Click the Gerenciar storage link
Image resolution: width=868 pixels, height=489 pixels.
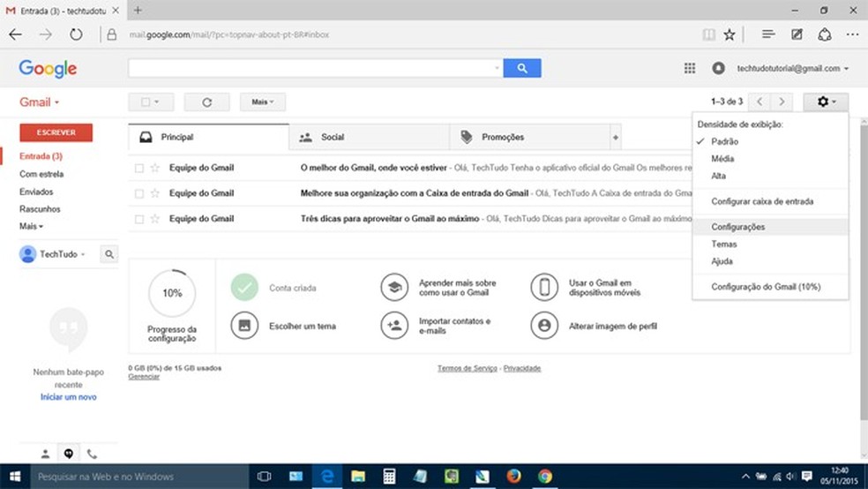(x=144, y=377)
